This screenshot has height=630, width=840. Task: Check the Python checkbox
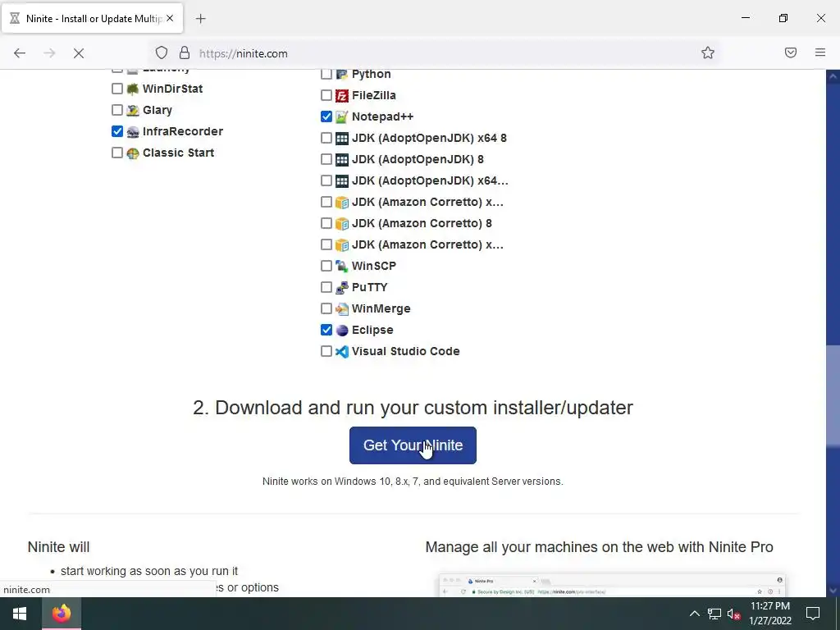(326, 74)
